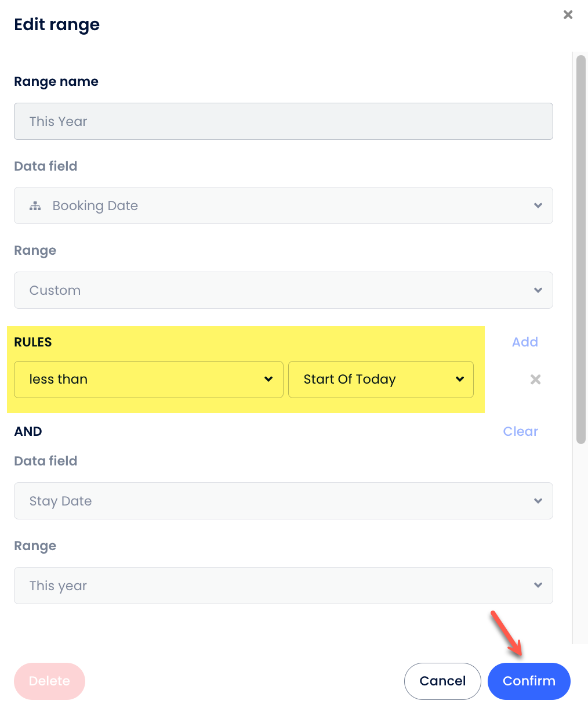This screenshot has width=588, height=715.
Task: Click the chevron arrow on Stay Date field
Action: (538, 501)
